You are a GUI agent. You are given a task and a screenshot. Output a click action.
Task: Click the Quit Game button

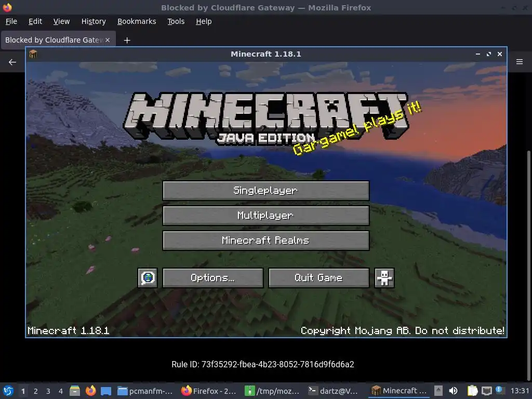318,278
